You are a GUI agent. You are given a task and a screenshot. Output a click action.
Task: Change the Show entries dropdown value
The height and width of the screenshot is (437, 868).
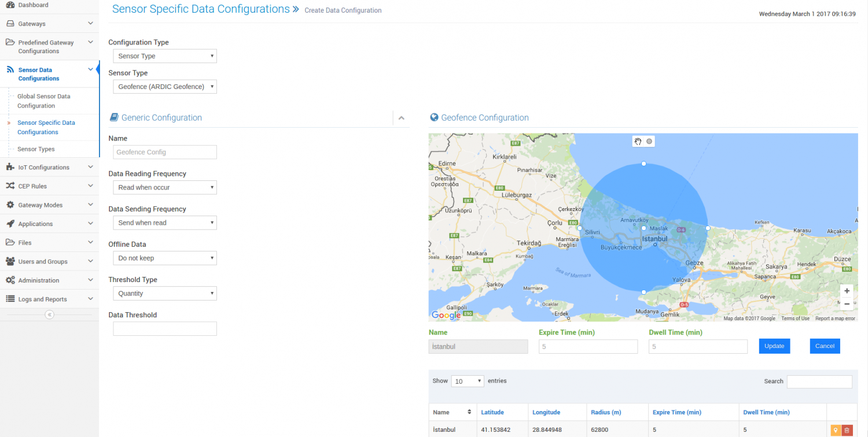point(467,381)
